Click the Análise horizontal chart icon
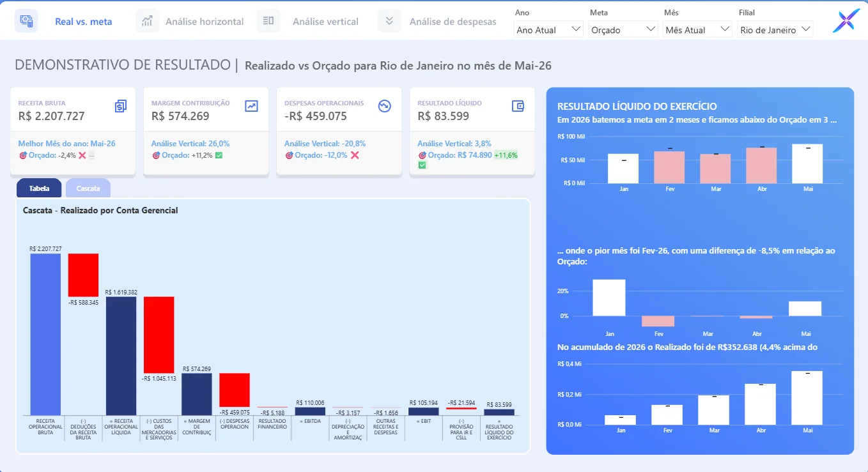 tap(147, 21)
